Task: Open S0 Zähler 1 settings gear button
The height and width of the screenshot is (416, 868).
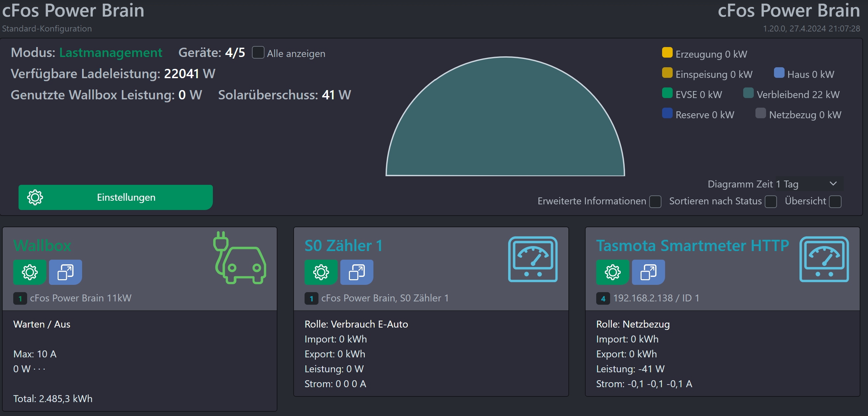Action: coord(321,272)
